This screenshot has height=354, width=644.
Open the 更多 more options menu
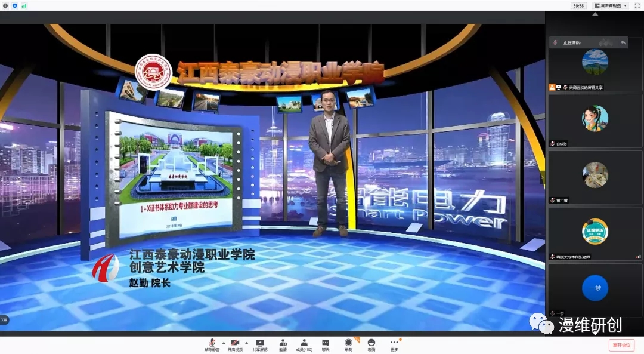(x=394, y=345)
